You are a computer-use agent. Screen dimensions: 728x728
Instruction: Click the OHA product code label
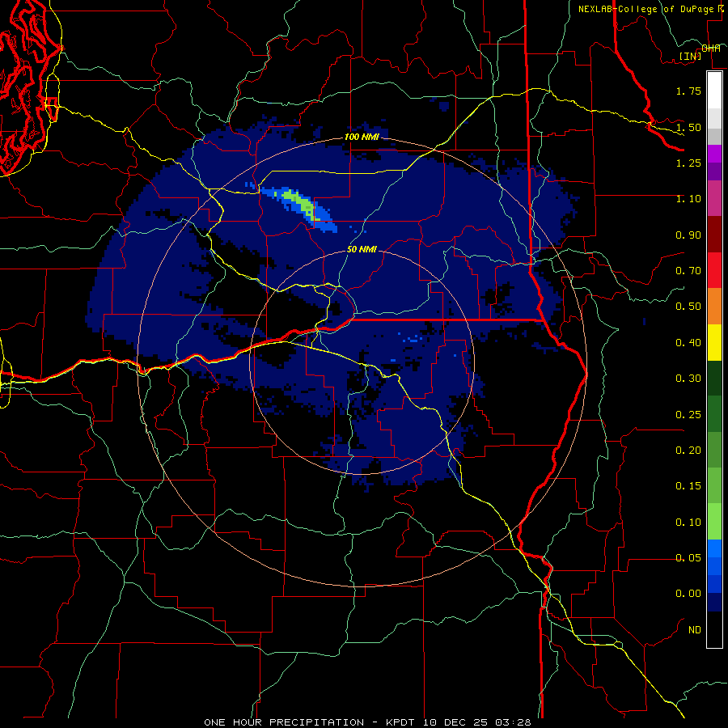click(x=711, y=49)
